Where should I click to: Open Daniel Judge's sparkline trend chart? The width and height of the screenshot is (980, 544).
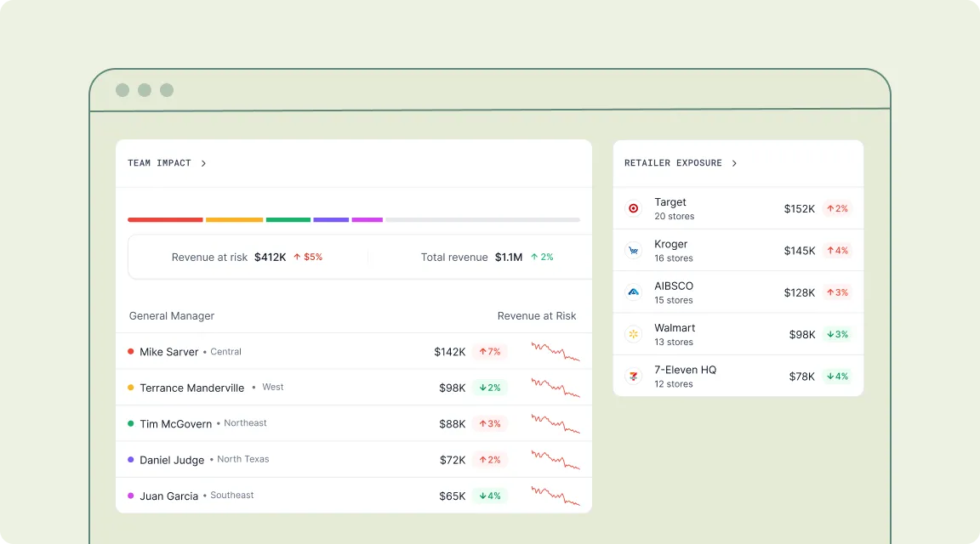[556, 460]
